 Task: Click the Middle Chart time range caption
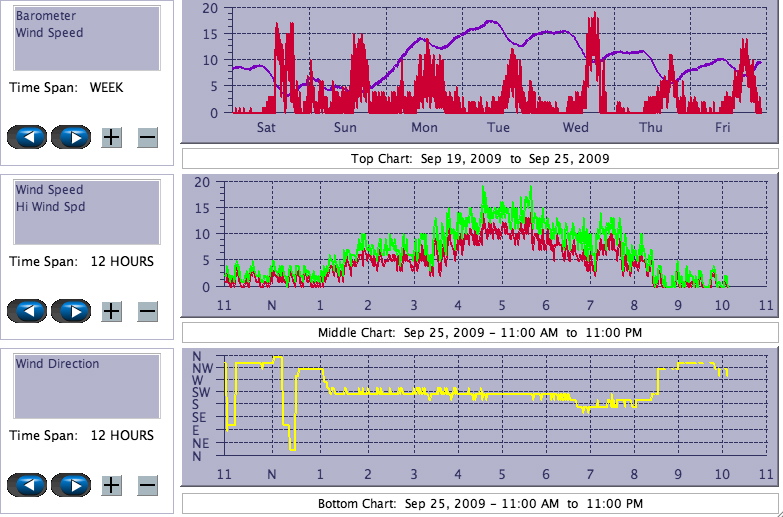[x=480, y=333]
